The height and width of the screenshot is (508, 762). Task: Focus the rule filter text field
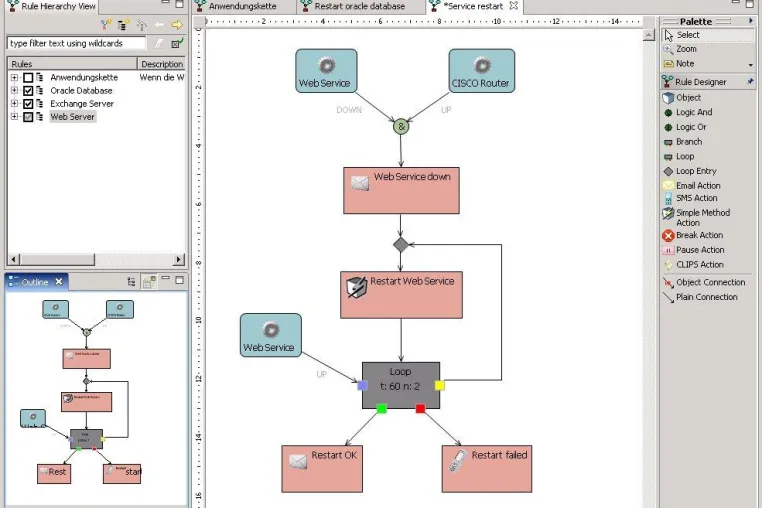[76, 43]
